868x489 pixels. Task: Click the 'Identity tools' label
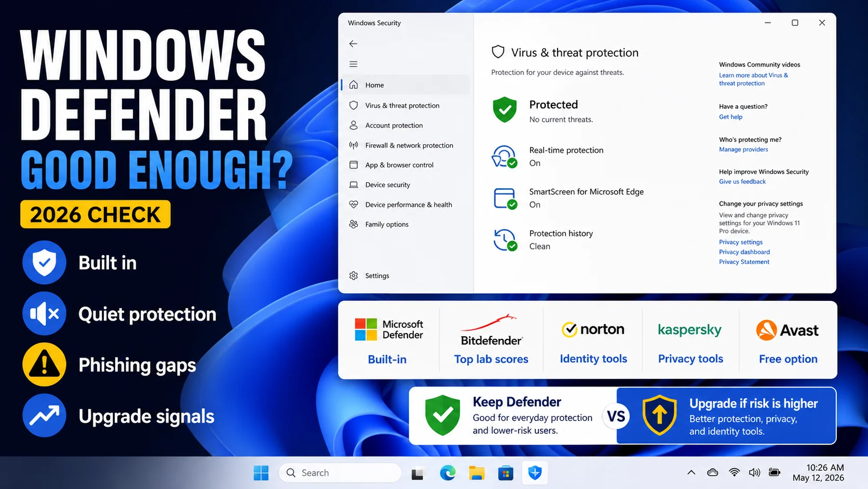593,359
